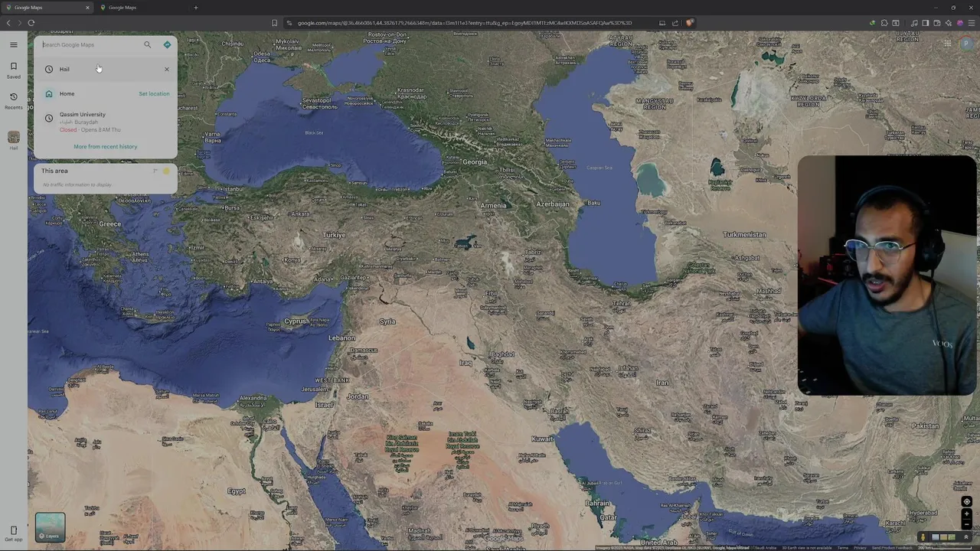Open the Directions icon
This screenshot has width=980, height=551.
[x=167, y=44]
